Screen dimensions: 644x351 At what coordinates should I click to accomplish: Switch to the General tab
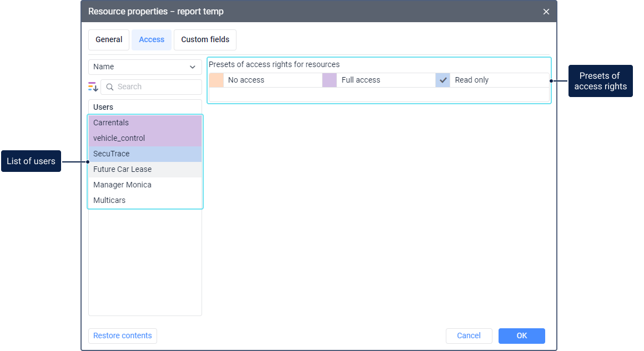click(109, 40)
